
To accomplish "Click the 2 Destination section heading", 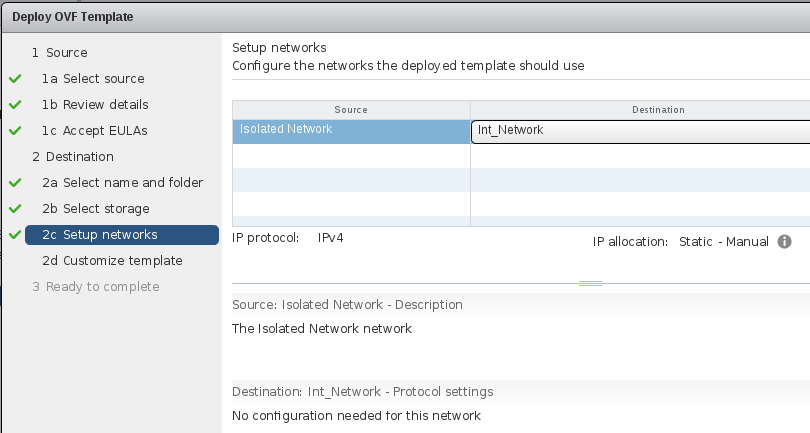I will (73, 157).
